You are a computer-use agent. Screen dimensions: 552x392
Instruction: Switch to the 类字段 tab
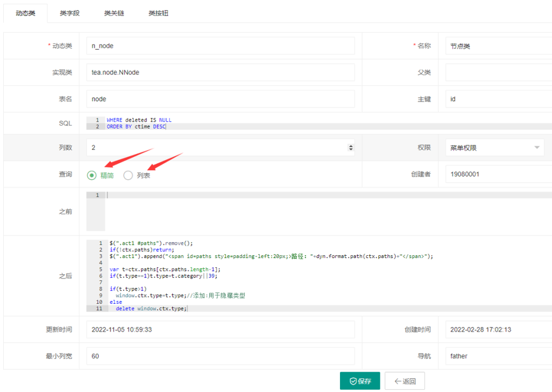pos(70,13)
